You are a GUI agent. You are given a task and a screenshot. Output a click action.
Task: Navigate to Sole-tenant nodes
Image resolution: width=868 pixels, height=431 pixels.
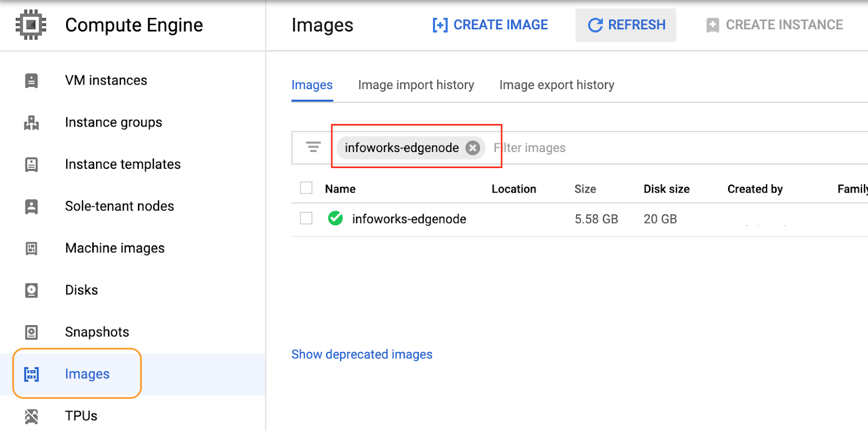(119, 206)
